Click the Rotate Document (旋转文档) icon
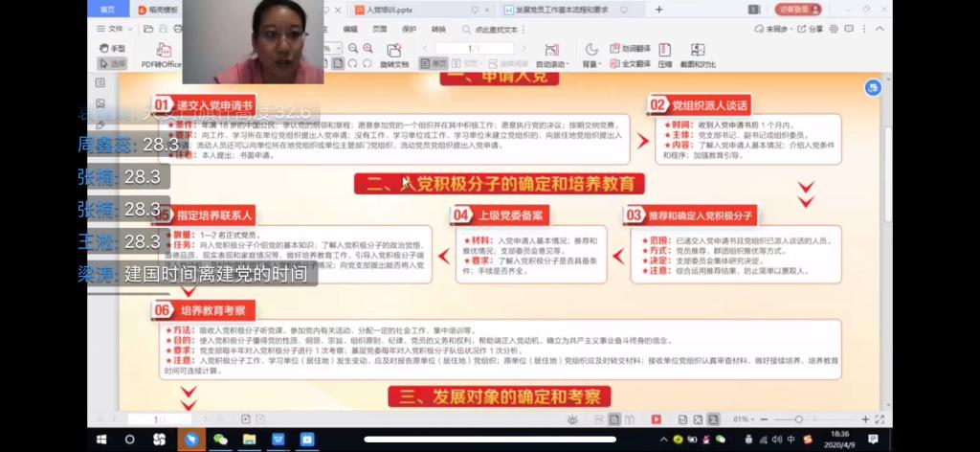Image resolution: width=980 pixels, height=452 pixels. pos(393,56)
